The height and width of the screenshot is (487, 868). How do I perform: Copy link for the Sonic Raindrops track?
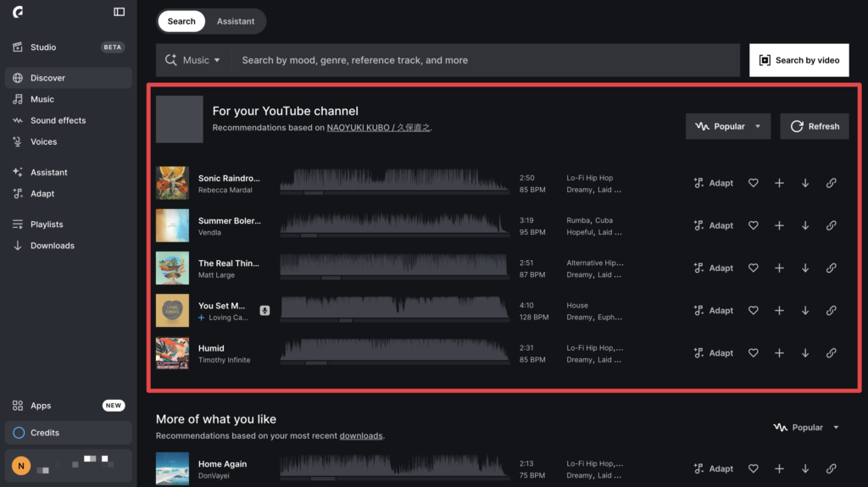point(831,183)
